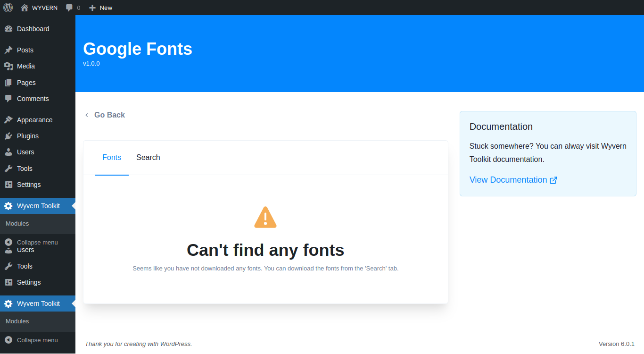Click the Version 6.0.1 footer text
The image size is (644, 354).
click(617, 344)
